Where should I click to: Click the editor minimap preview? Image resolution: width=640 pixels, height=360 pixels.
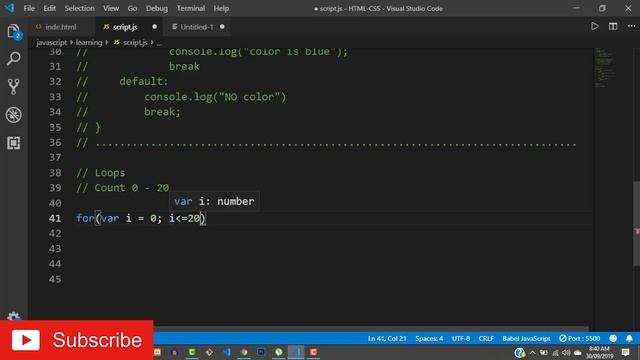tap(605, 68)
